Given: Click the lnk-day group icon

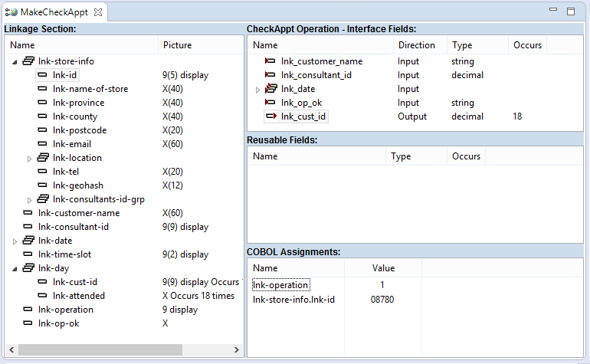Looking at the screenshot, I should 28,268.
